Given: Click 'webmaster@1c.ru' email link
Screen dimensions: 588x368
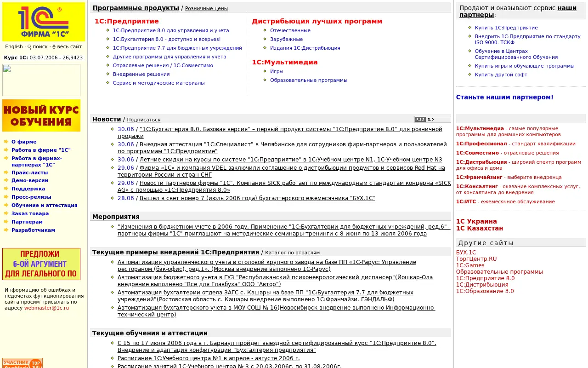Looking at the screenshot, I should click(46, 308).
